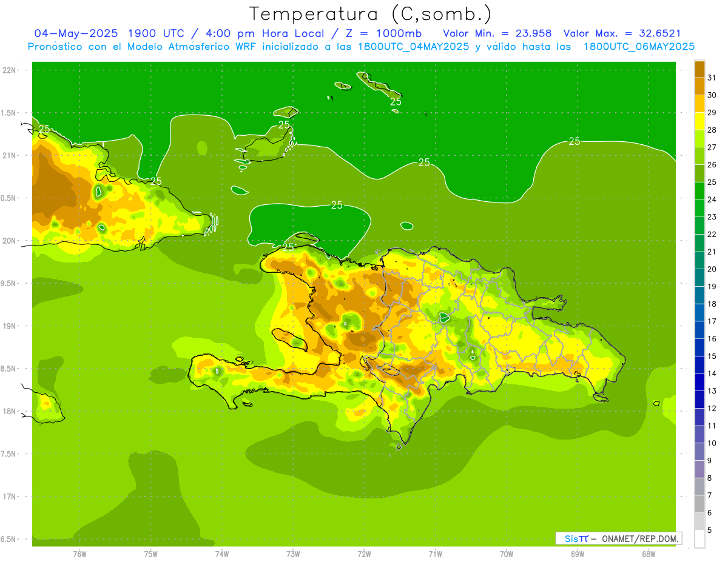728x562 pixels.
Task: Click the 17N latitude axis label
Action: pyautogui.click(x=9, y=497)
